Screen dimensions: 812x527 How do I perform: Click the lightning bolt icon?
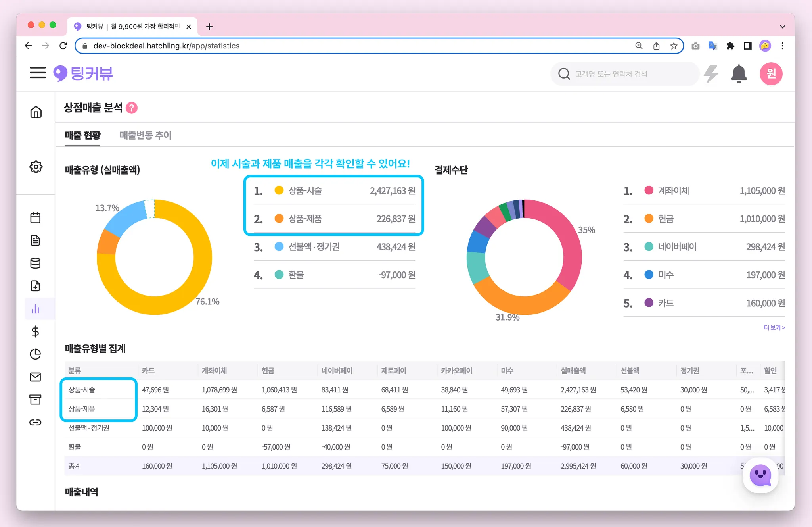tap(711, 74)
